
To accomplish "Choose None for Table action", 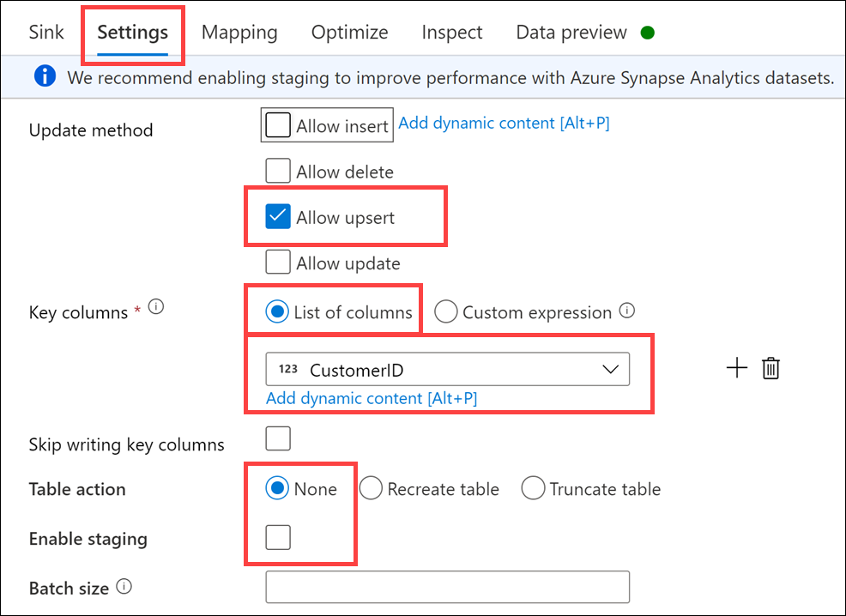I will [x=277, y=488].
